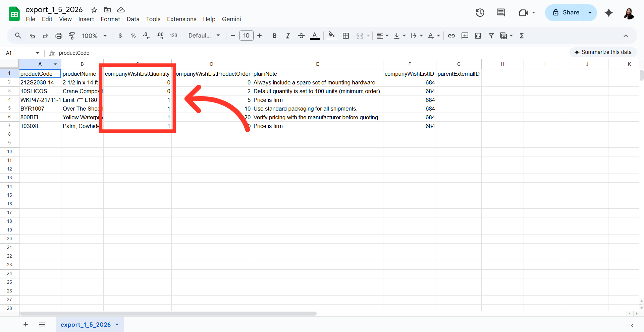
Task: Add a new sheet with plus
Action: (x=25, y=324)
